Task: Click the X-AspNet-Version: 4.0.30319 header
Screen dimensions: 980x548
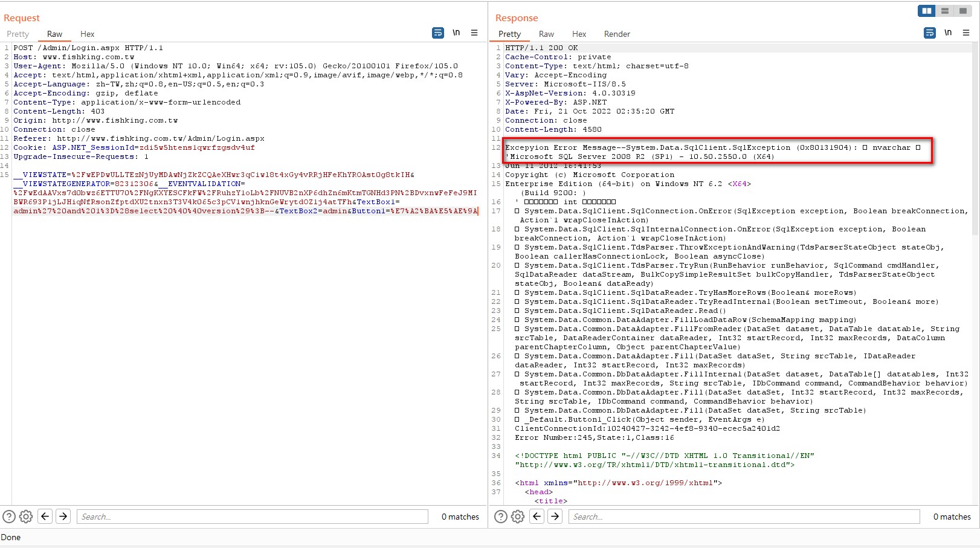Action: 570,93
